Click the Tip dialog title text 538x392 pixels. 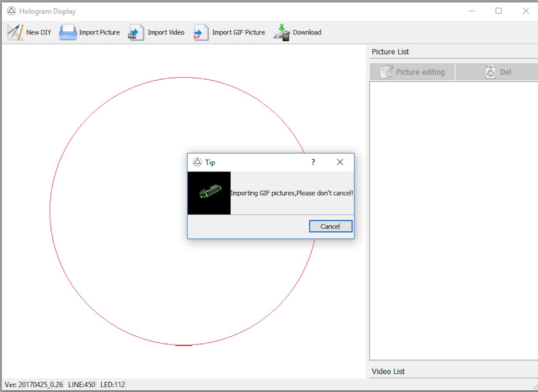(x=210, y=162)
